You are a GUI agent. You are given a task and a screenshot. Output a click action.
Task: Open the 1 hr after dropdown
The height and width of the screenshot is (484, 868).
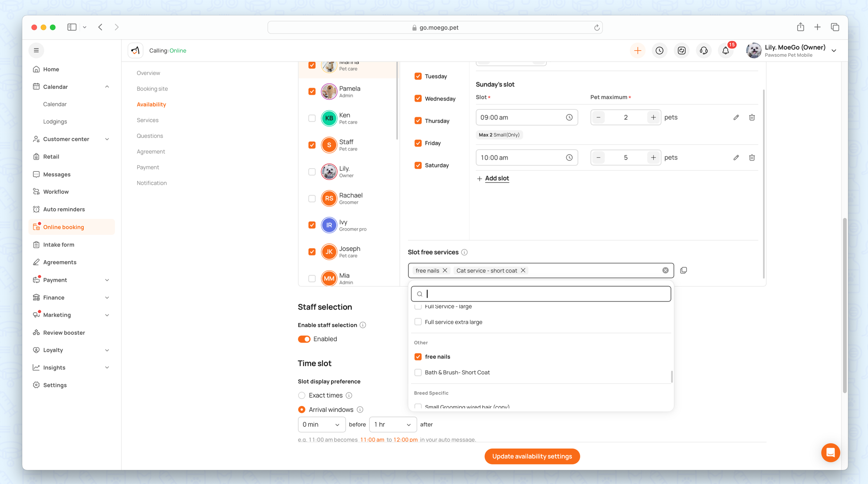pyautogui.click(x=392, y=425)
